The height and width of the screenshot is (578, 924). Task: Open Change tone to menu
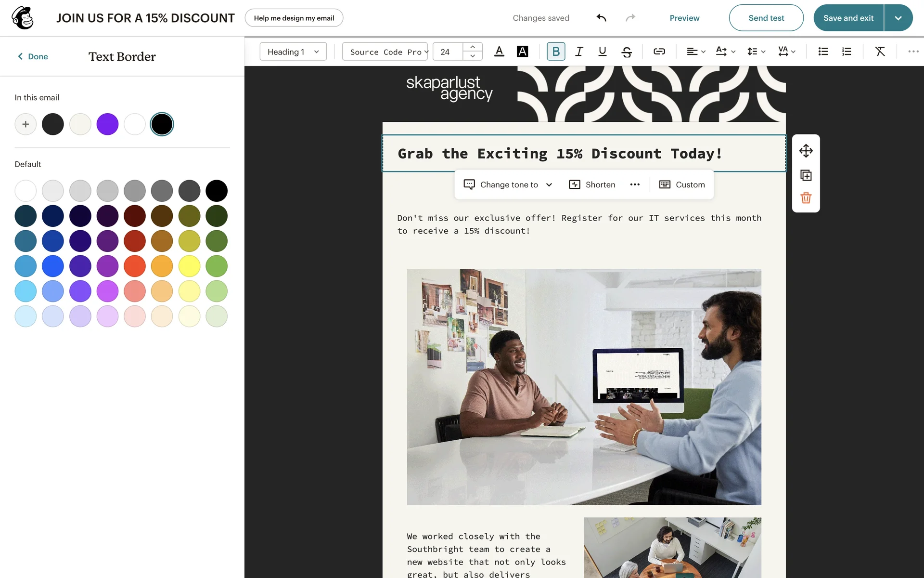point(508,184)
